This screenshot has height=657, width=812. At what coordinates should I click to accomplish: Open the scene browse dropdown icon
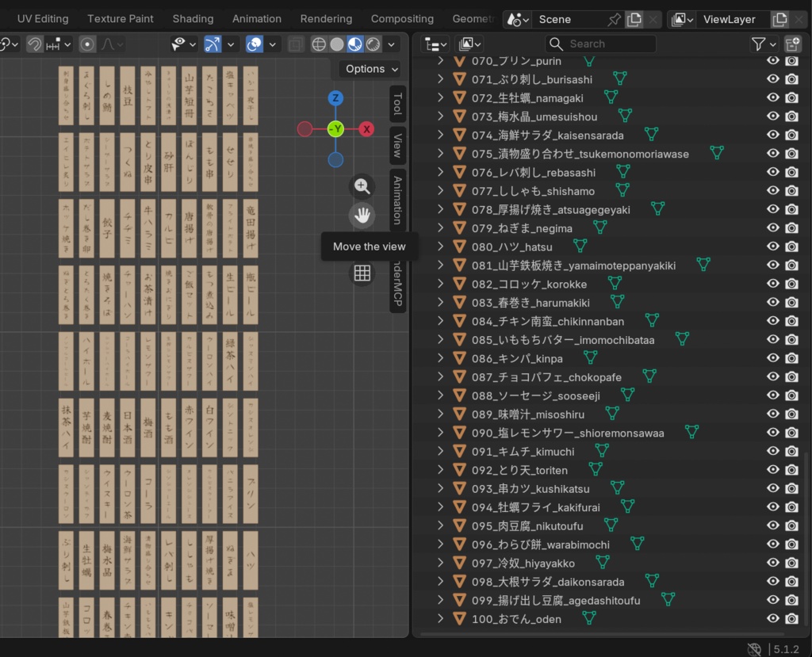click(518, 20)
